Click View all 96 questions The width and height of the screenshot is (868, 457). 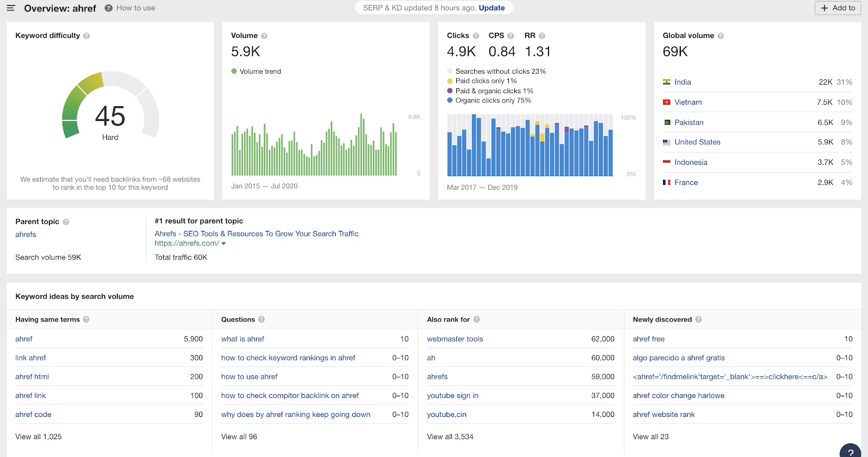[x=239, y=437]
